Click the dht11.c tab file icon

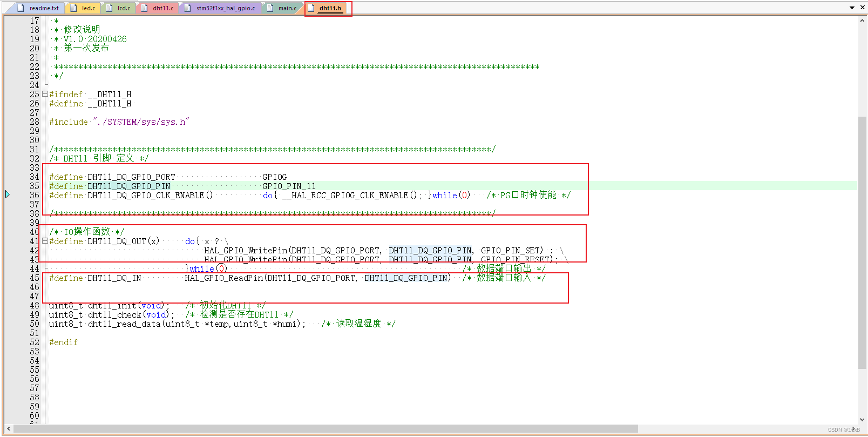145,8
